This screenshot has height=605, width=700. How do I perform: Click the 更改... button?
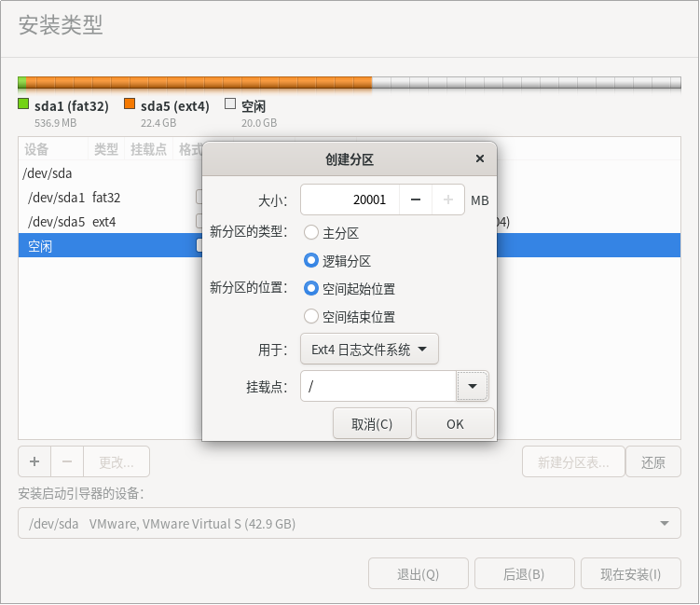[x=117, y=461]
